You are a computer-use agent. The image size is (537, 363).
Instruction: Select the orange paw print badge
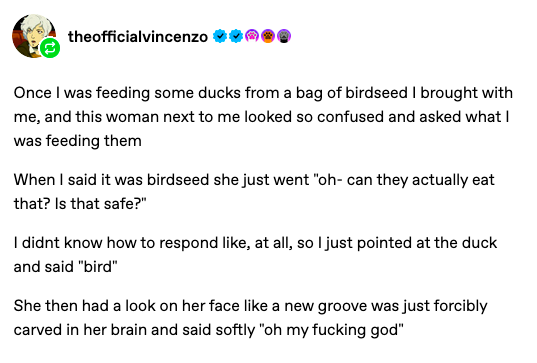[268, 36]
